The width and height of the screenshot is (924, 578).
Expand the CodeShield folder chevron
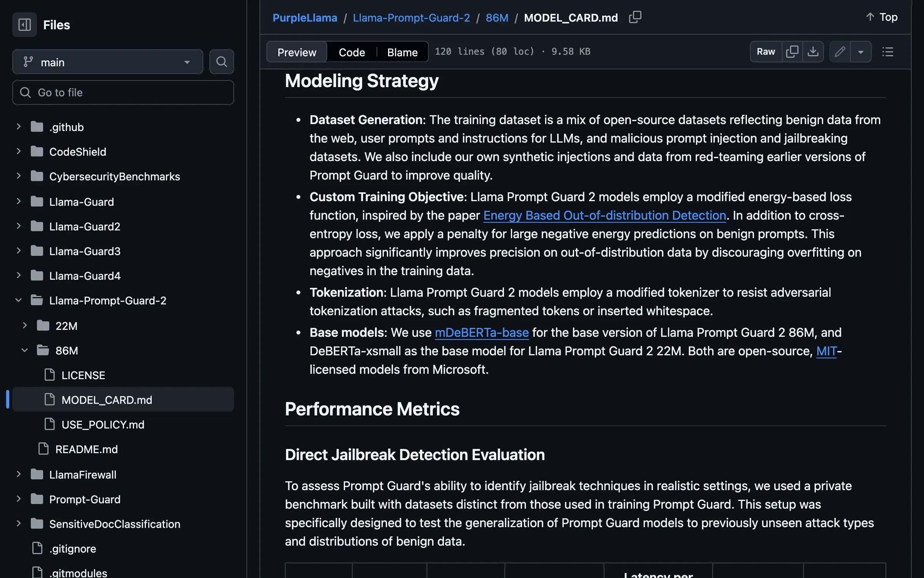point(18,151)
